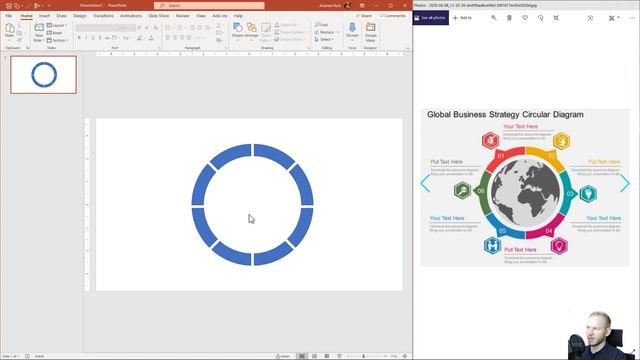Switch to Slide Sorter view
The height and width of the screenshot is (360, 640).
[314, 356]
